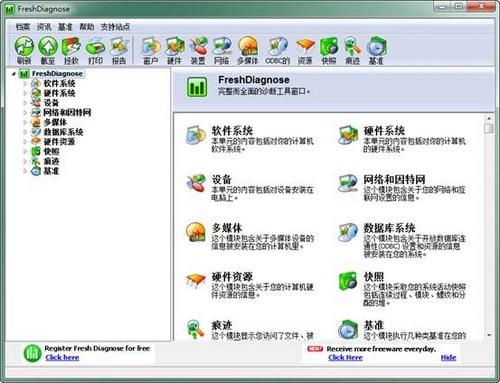Open the 资源 resources toolbar icon
The width and height of the screenshot is (500, 383).
pos(305,46)
